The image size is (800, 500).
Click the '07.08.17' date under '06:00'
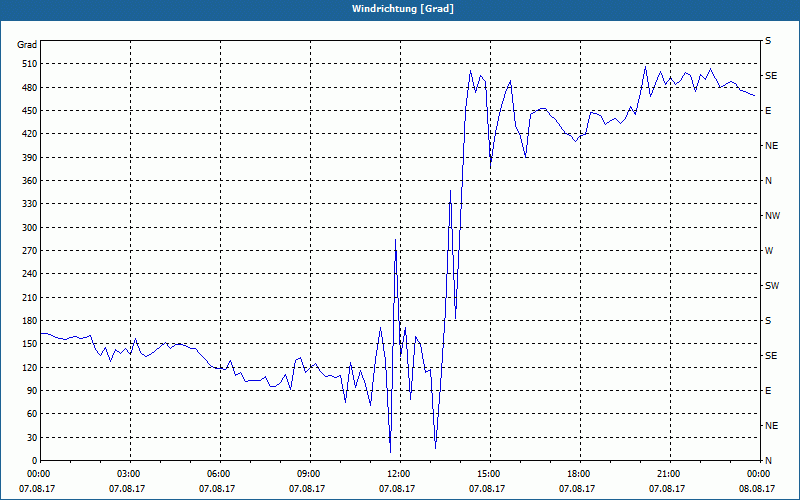217,488
